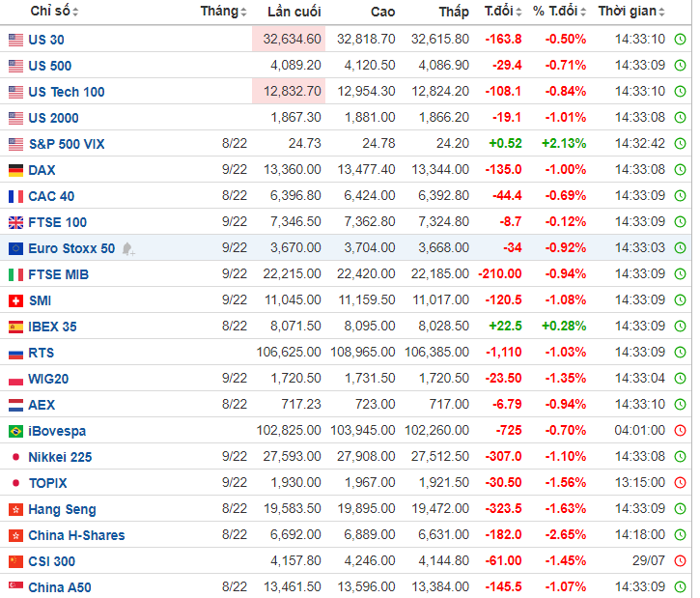Screen dimensions: 700x598
Task: Click the green clock icon in Hang Seng row
Action: point(680,509)
